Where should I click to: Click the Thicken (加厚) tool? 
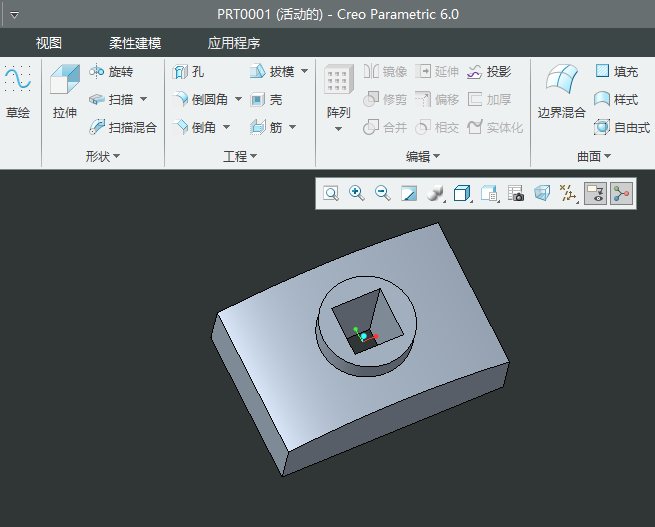(x=489, y=99)
